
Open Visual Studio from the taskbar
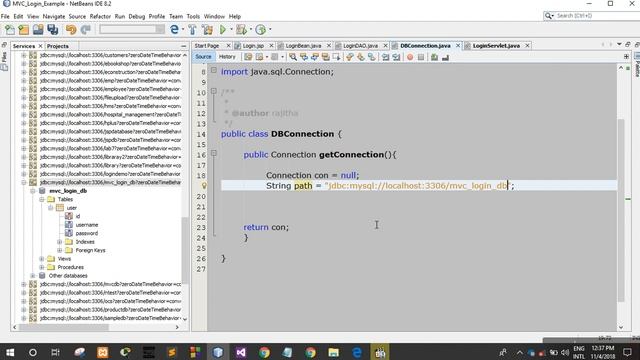(x=241, y=352)
